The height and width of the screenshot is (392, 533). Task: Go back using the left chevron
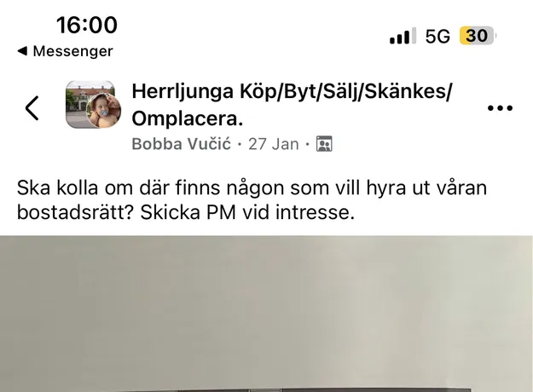[32, 108]
